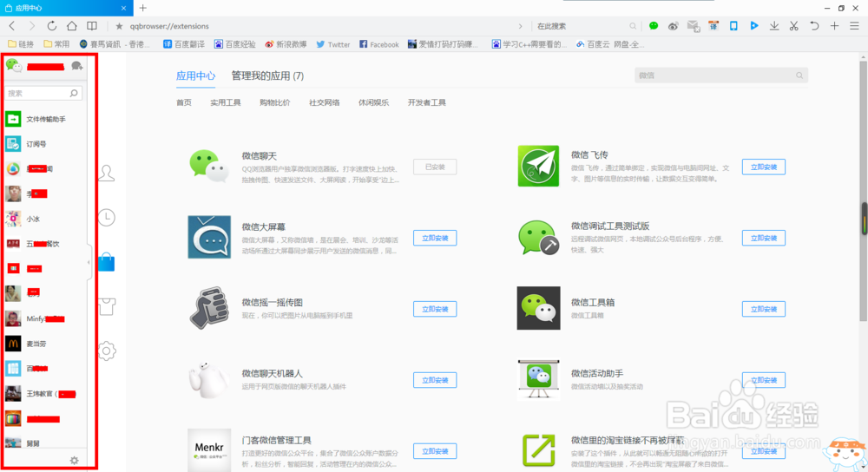This screenshot has width=868, height=472.
Task: Switch to 应用中心 tab
Action: click(195, 75)
